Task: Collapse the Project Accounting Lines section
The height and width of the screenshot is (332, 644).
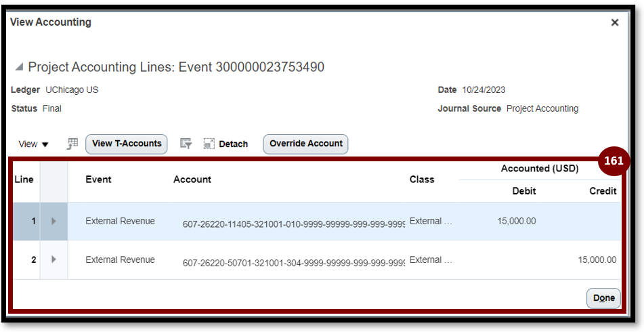Action: click(19, 67)
